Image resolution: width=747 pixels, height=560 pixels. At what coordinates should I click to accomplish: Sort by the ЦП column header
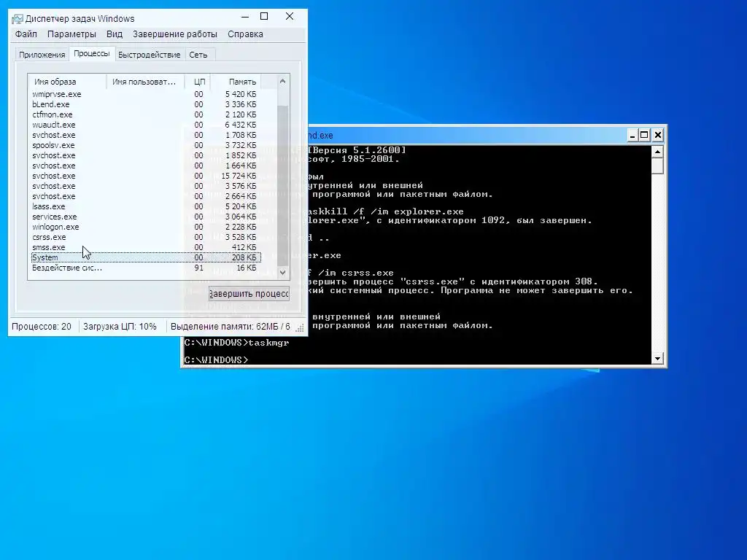[x=198, y=82]
